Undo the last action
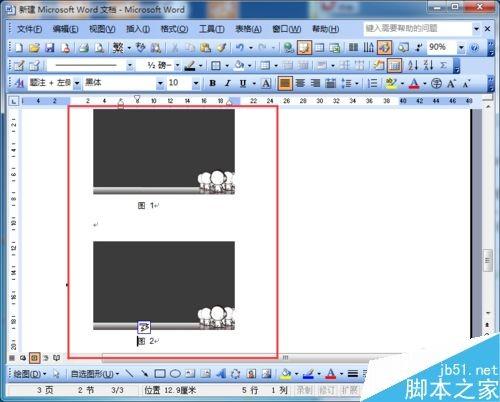The width and height of the screenshot is (500, 402). 240,48
